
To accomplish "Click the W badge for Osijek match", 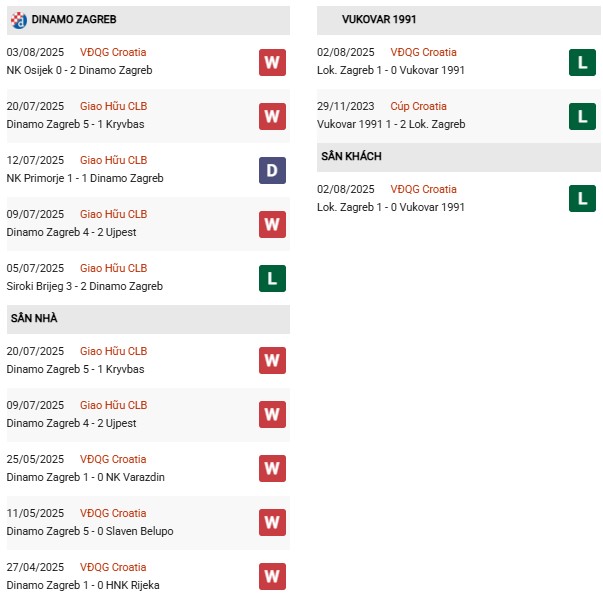I will tap(272, 62).
